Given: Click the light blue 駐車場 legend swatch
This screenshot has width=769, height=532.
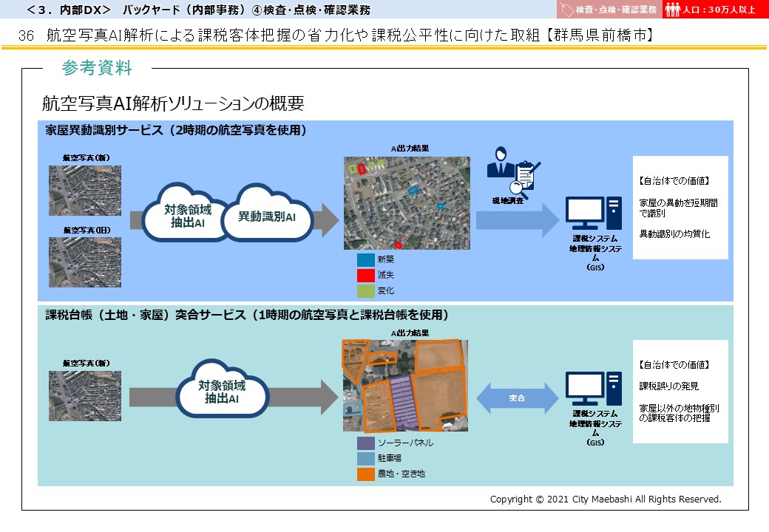Looking at the screenshot, I should coord(366,459).
